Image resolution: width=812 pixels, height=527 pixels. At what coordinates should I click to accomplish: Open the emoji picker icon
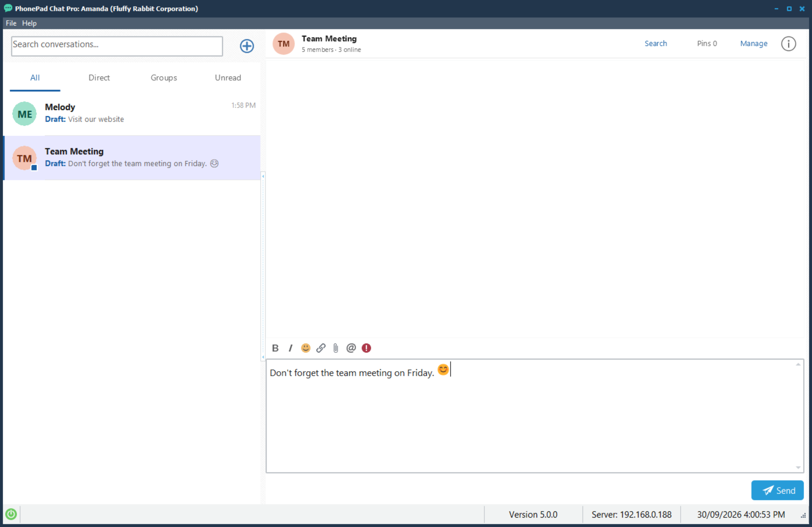[x=306, y=348]
